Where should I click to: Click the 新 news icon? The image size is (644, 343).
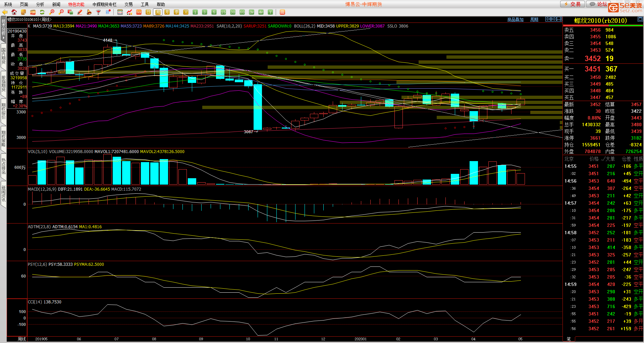pyautogui.click(x=108, y=12)
